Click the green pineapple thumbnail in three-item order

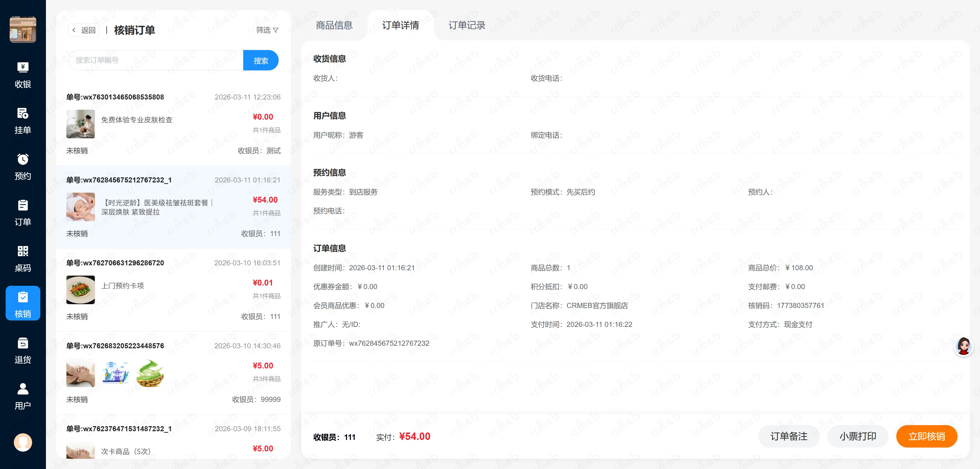[150, 373]
